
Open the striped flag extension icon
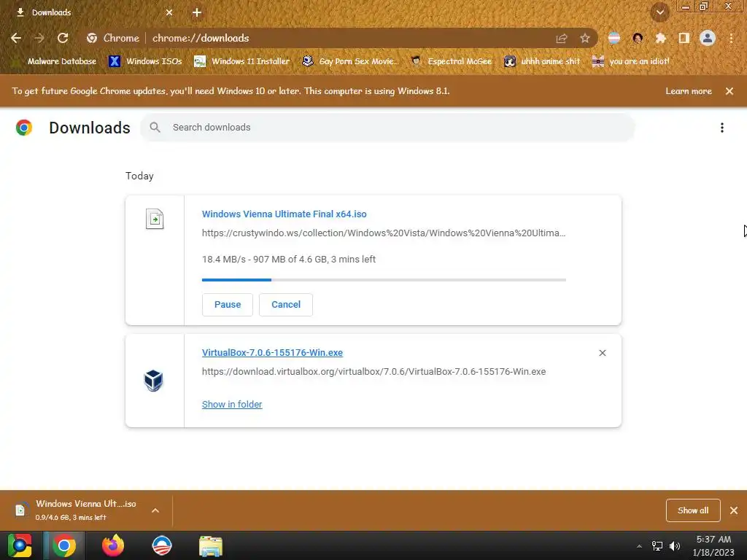pyautogui.click(x=614, y=38)
